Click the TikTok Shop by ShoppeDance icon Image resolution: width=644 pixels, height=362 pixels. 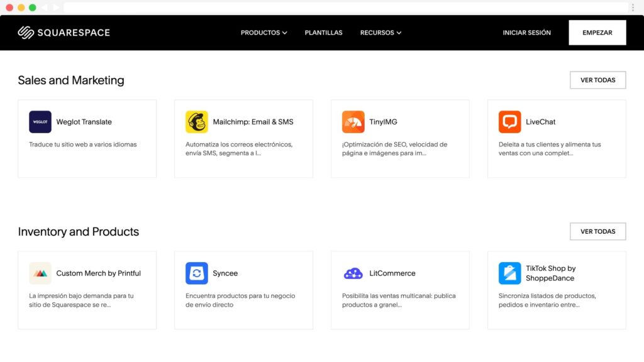509,273
